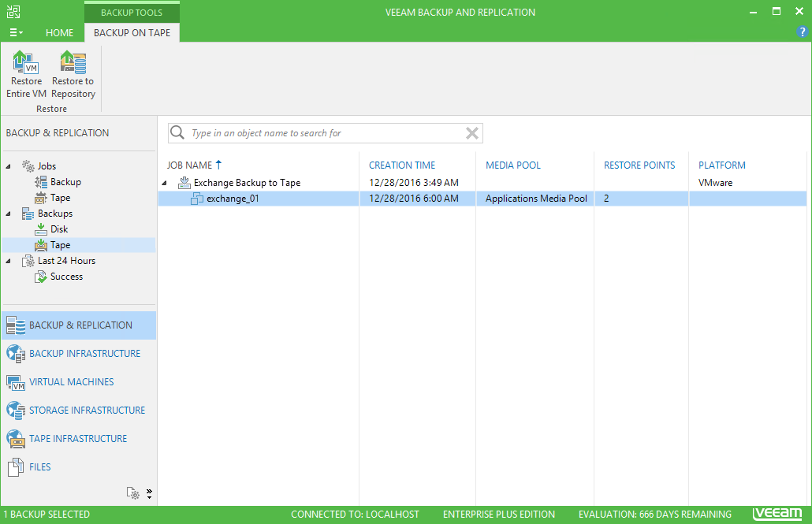Click the navigation pane options gear icon
The image size is (812, 524).
pos(133,493)
